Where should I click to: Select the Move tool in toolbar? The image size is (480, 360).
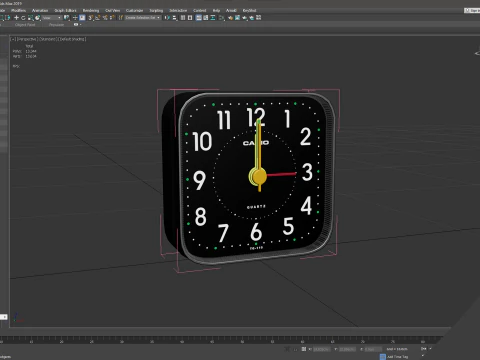16,18
